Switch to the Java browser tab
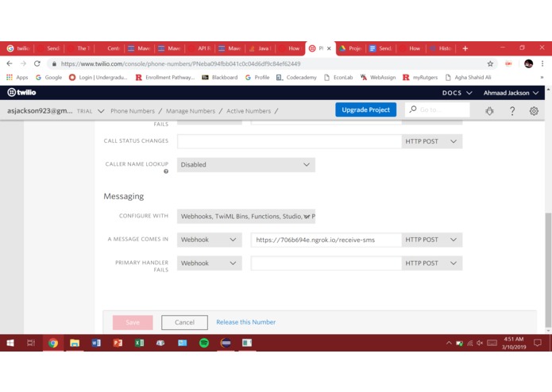The image size is (552, 392). point(261,48)
